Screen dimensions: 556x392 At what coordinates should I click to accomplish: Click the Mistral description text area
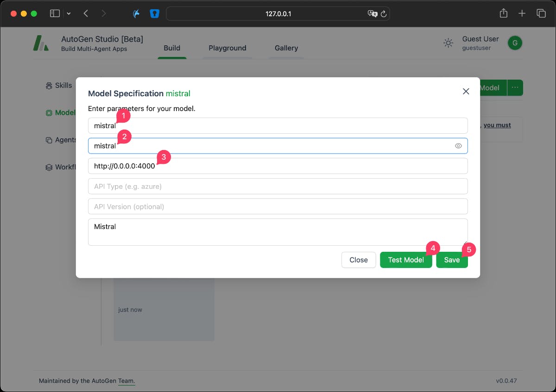pyautogui.click(x=278, y=232)
